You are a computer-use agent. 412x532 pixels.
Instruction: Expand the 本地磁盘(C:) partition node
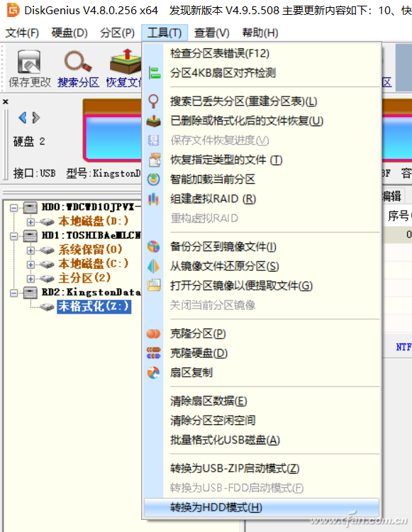pyautogui.click(x=31, y=265)
